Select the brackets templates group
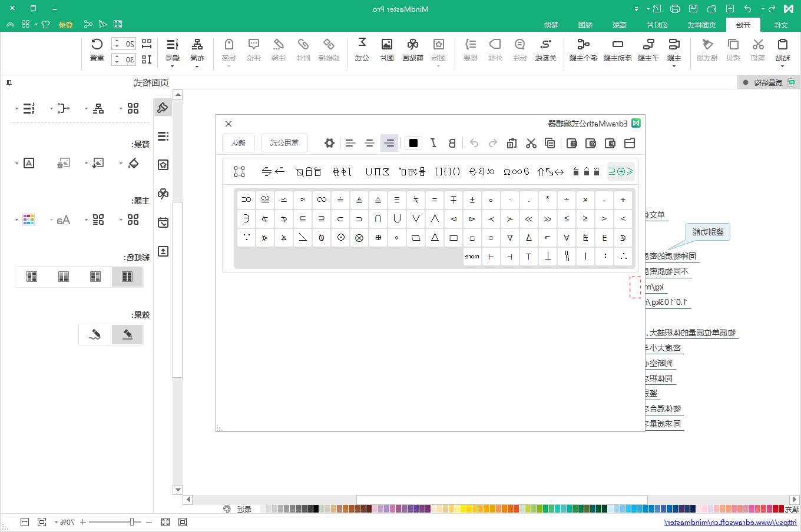The width and height of the screenshot is (801, 532). (x=448, y=171)
